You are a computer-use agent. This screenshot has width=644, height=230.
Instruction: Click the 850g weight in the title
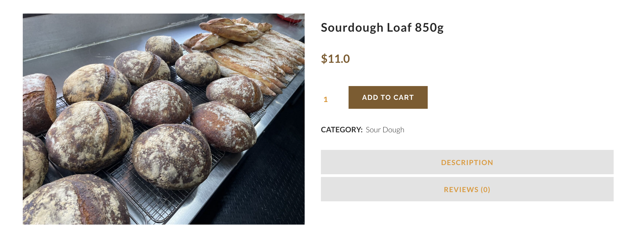click(x=429, y=28)
